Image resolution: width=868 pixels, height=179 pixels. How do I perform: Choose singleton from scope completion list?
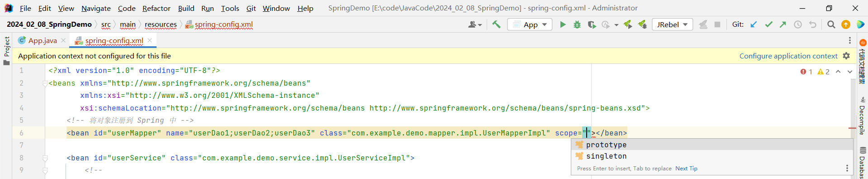[x=712, y=156]
